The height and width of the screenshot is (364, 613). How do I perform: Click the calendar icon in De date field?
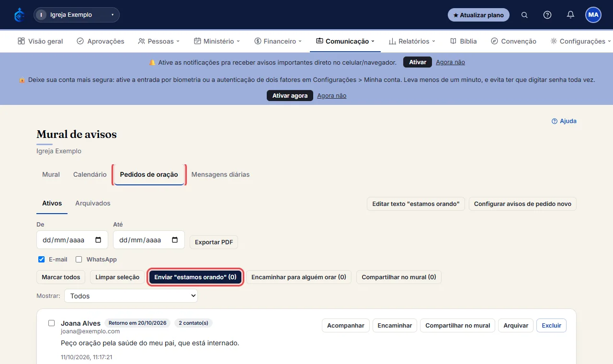(98, 240)
